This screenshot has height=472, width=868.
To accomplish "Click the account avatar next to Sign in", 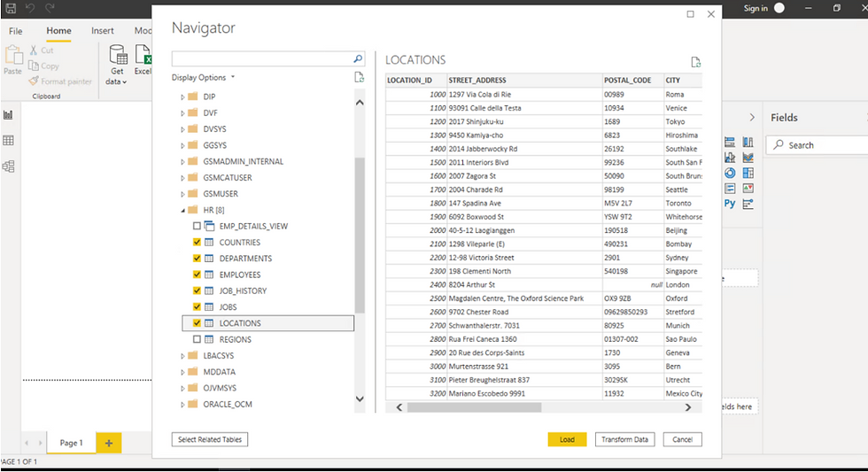I will 779,8.
